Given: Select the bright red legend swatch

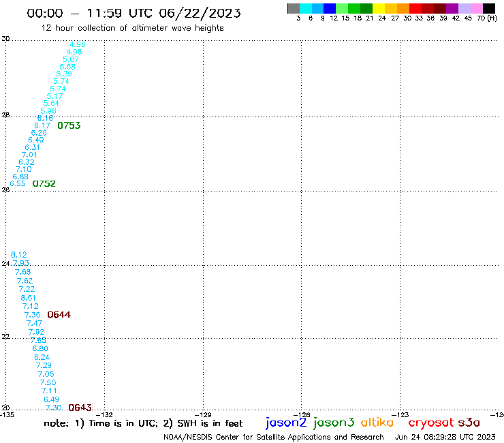Looking at the screenshot, I should [x=415, y=8].
